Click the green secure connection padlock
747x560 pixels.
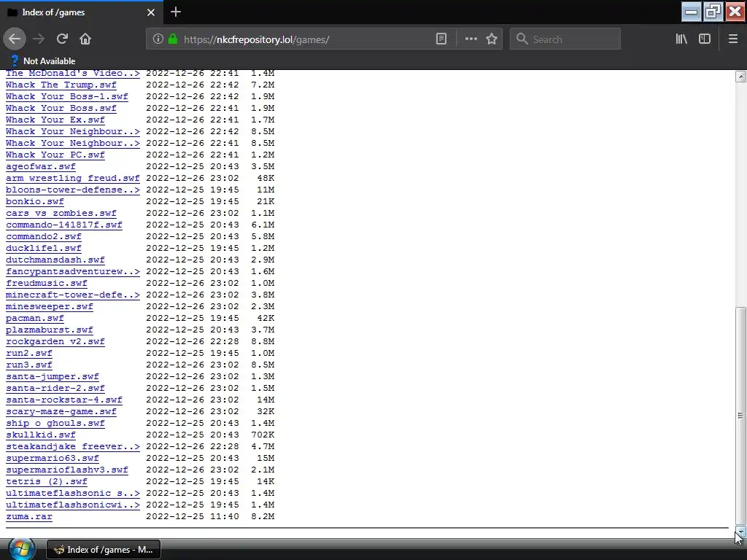pyautogui.click(x=173, y=39)
